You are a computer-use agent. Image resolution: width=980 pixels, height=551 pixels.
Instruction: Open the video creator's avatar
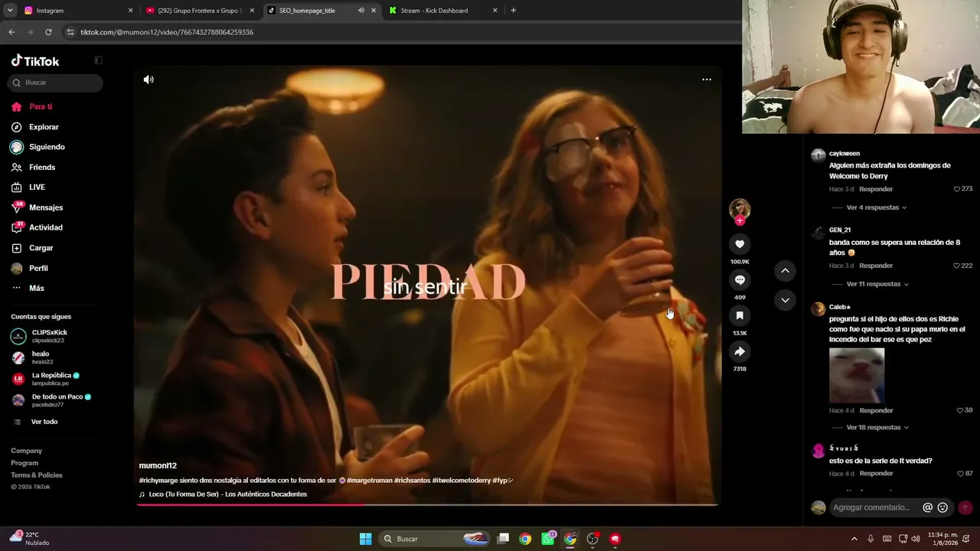point(740,208)
